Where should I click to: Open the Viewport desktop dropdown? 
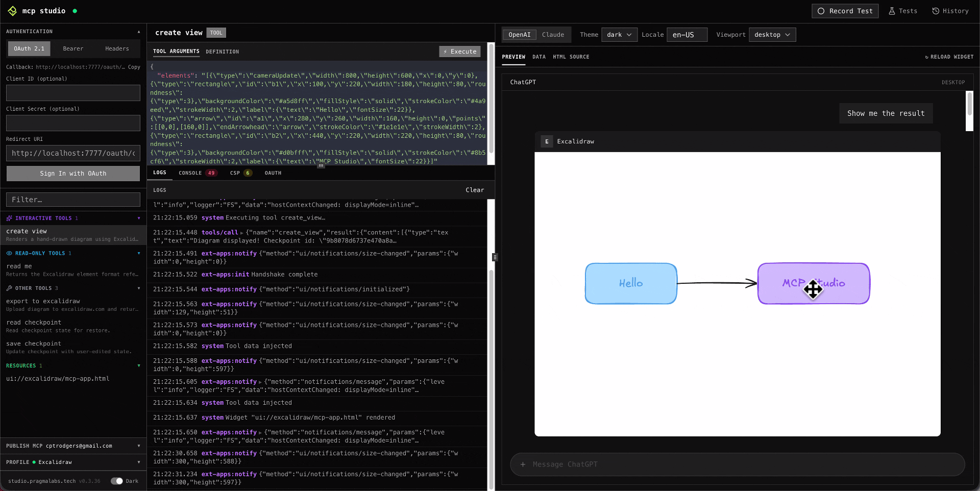coord(772,35)
